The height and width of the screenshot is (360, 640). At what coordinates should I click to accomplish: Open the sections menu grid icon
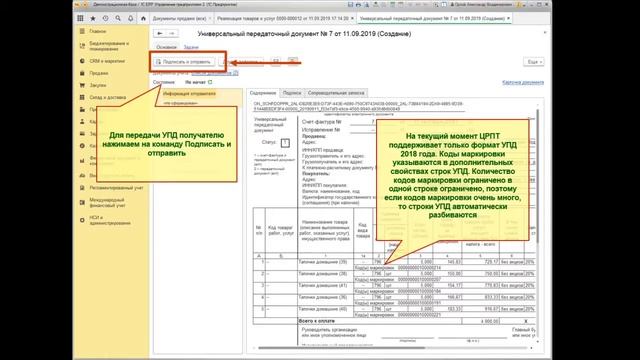[x=80, y=18]
